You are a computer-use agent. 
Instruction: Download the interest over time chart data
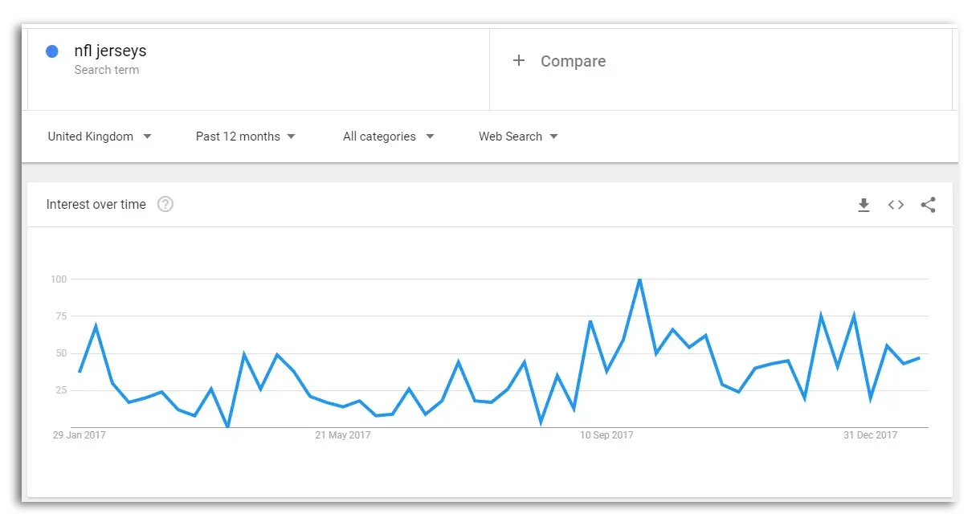tap(864, 205)
